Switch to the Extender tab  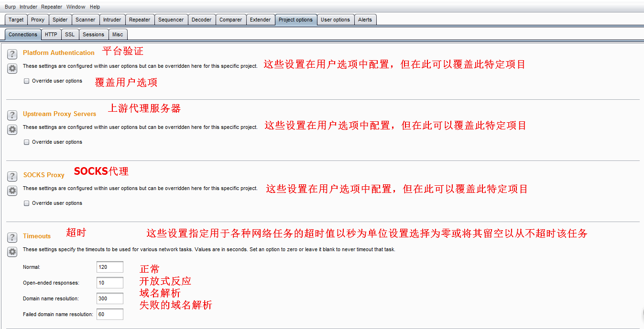(260, 20)
